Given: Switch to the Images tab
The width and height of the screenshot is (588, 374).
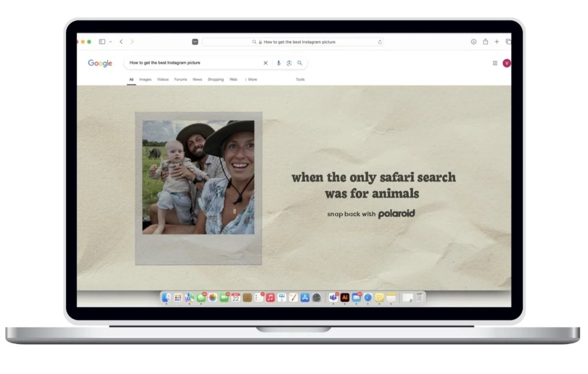Looking at the screenshot, I should click(x=145, y=80).
